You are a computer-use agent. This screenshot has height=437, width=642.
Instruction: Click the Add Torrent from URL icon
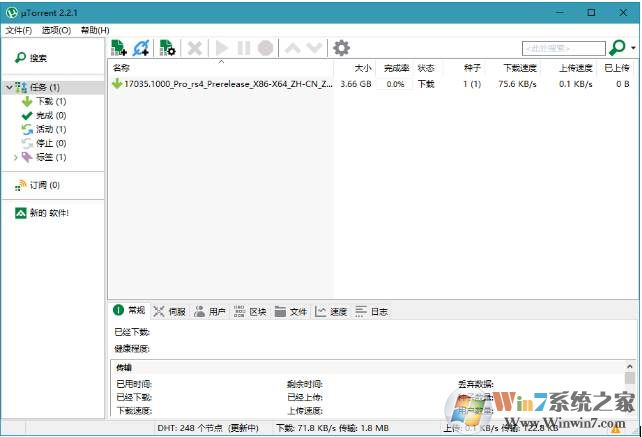(141, 48)
